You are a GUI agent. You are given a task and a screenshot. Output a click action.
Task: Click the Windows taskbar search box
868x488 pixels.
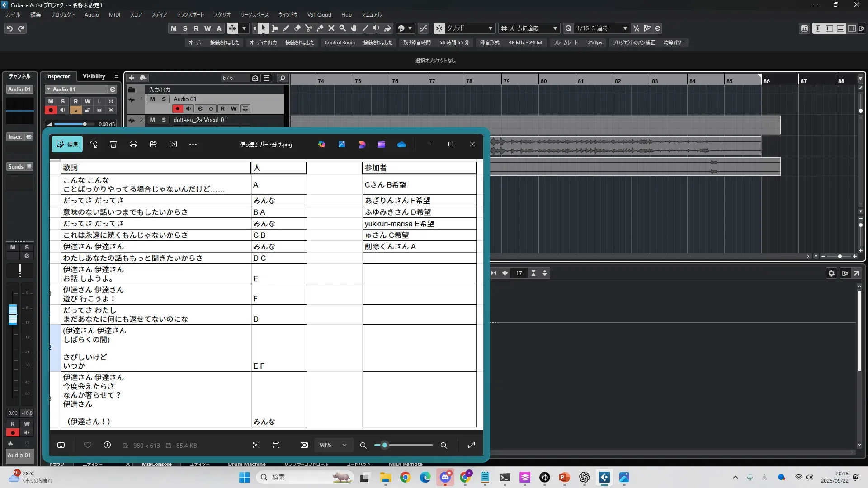tap(298, 477)
